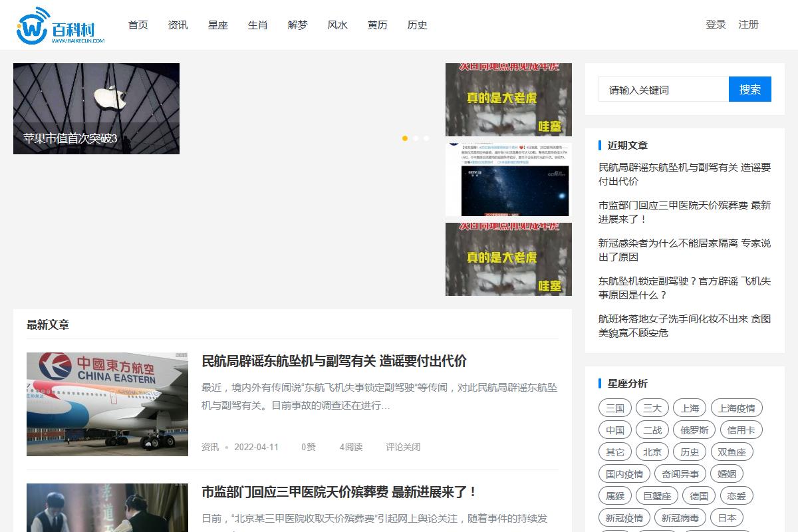This screenshot has height=532, width=798.
Task: Open the starry sky thumbnail
Action: pyautogui.click(x=509, y=180)
